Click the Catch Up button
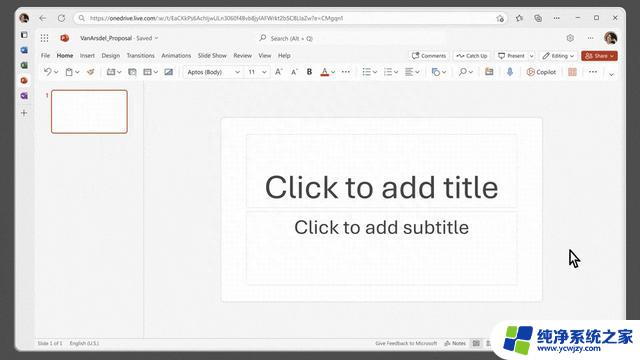 click(472, 56)
